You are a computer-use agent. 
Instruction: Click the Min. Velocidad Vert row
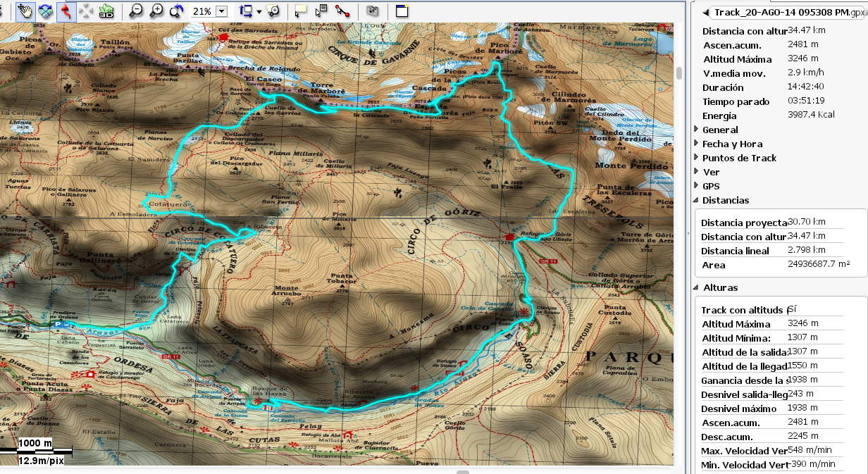771,465
